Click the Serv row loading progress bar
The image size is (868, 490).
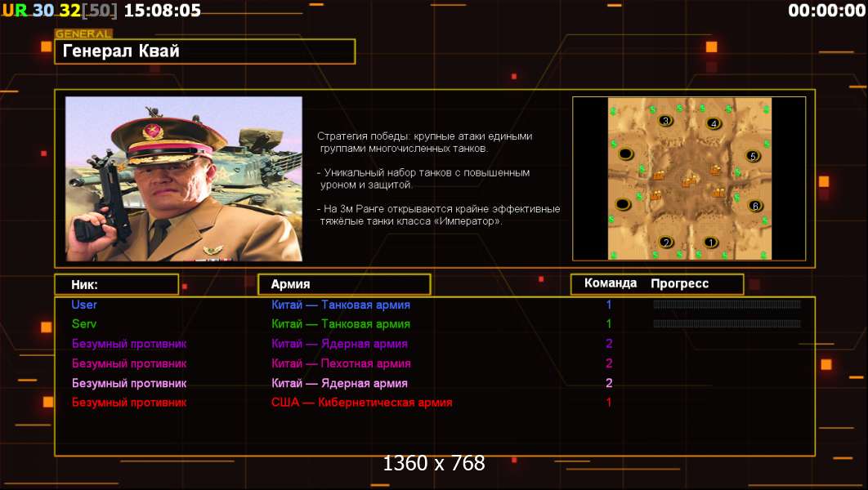point(727,323)
